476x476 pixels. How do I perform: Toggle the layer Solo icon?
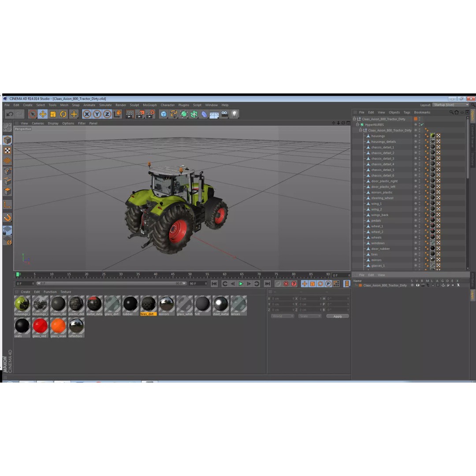412,285
